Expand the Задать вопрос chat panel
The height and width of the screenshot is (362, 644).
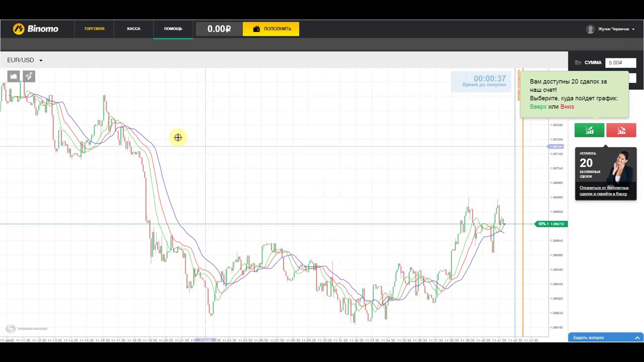coord(606,337)
